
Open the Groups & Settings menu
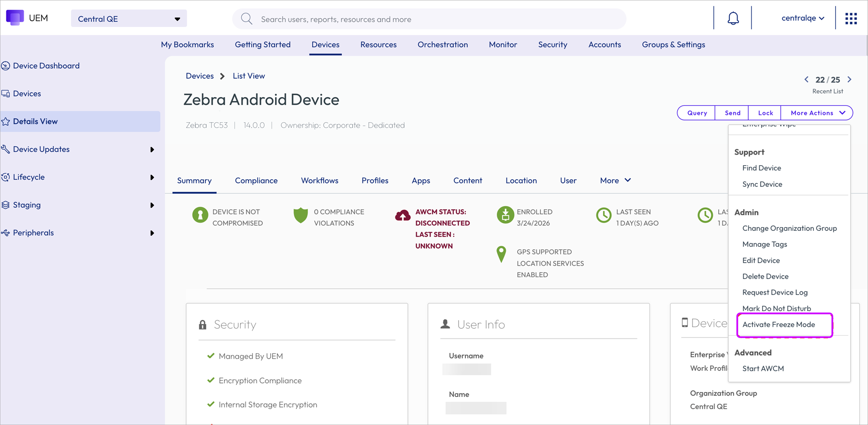(674, 44)
